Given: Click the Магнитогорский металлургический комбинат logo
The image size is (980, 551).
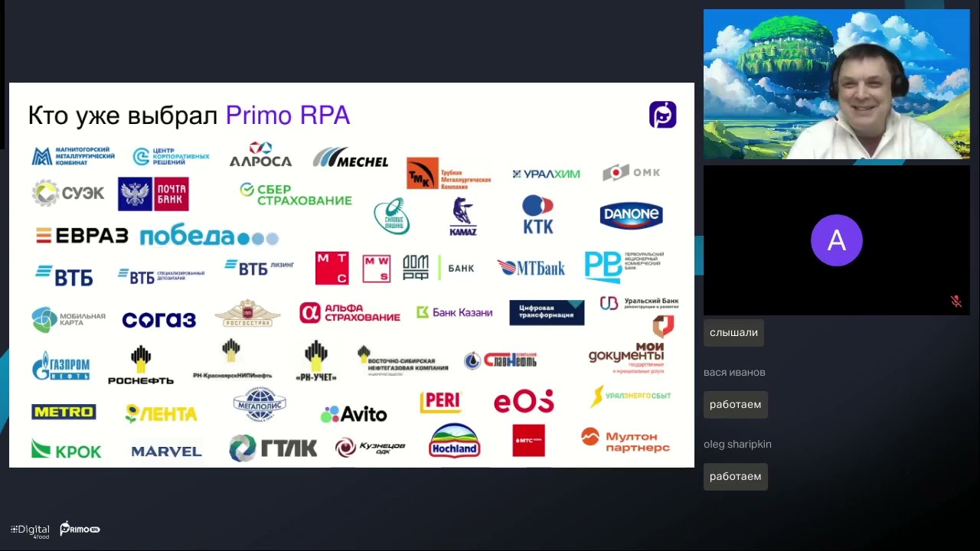Looking at the screenshot, I should (73, 156).
